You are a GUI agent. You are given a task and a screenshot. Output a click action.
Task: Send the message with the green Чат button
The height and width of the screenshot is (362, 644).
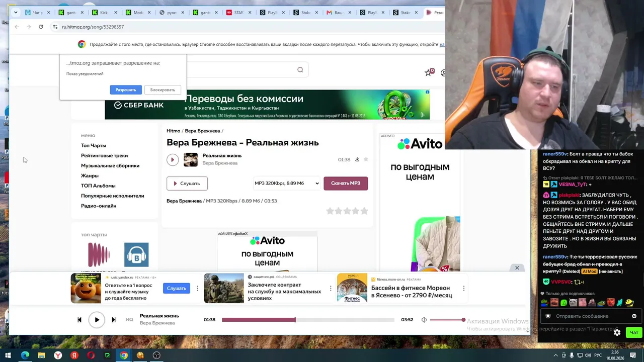633,332
